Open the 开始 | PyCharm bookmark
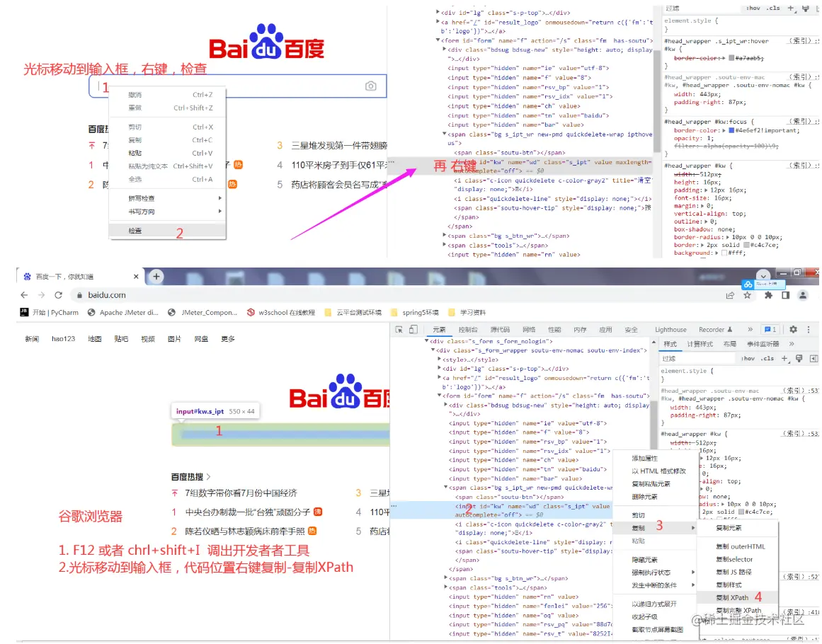Image resolution: width=822 pixels, height=644 pixels. pos(50,312)
